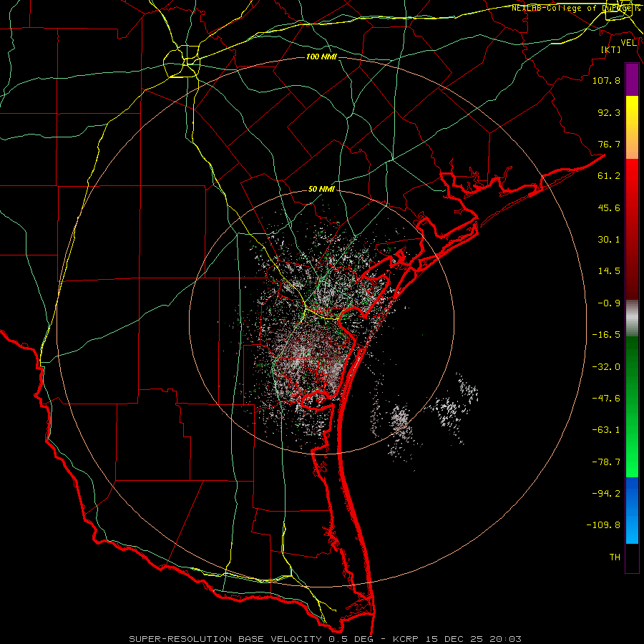Click the Super-Resolution Base Velocity caption
644x644 pixels.
[x=326, y=639]
